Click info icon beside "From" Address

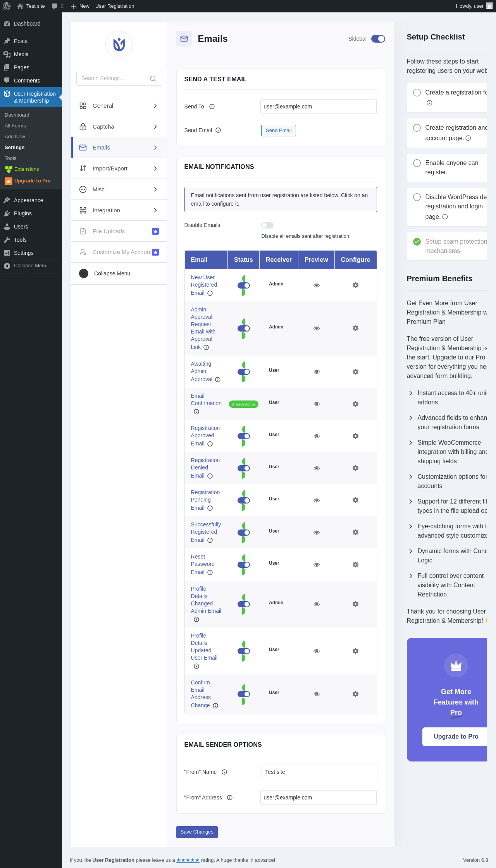(x=230, y=798)
